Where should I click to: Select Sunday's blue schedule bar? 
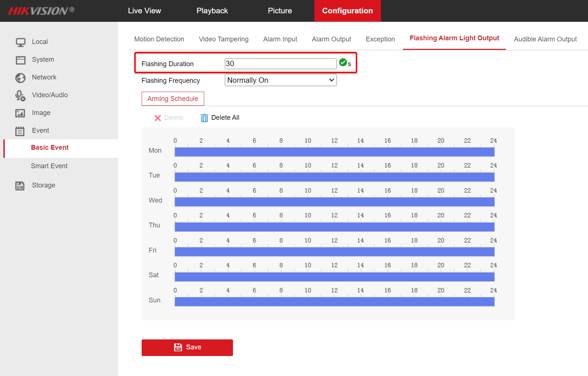pos(334,302)
